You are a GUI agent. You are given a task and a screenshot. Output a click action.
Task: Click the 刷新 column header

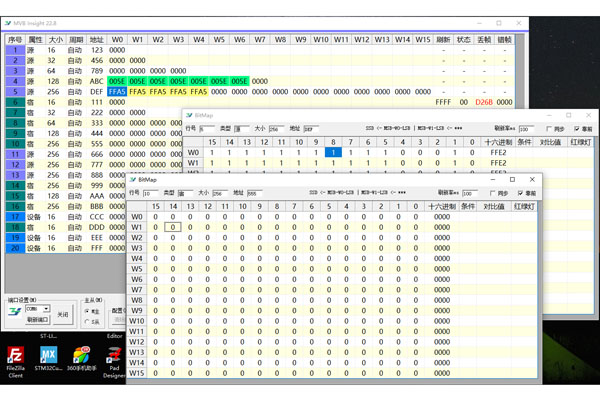[x=443, y=39]
